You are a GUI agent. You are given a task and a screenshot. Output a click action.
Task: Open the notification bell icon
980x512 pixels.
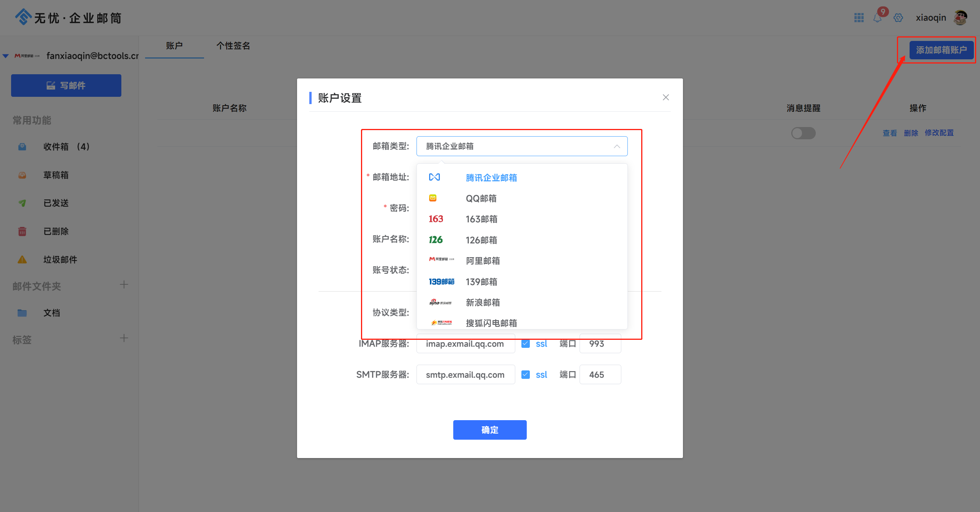(x=877, y=18)
